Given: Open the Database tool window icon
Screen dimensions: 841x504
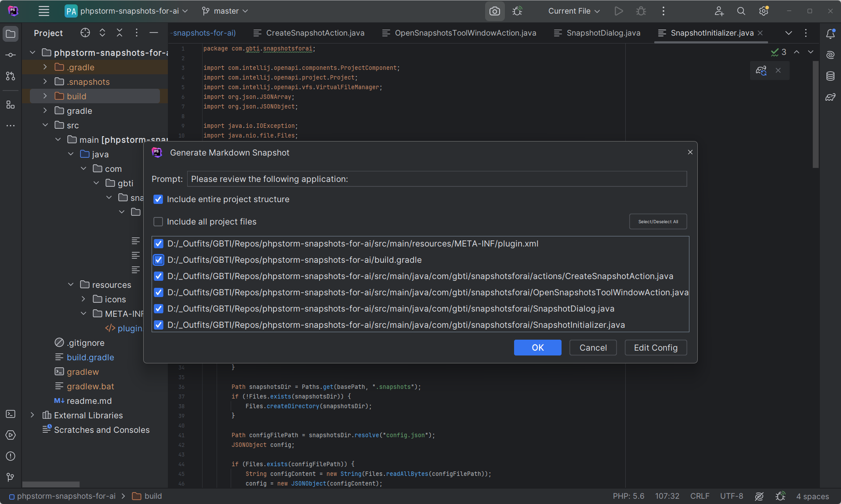Looking at the screenshot, I should click(830, 76).
